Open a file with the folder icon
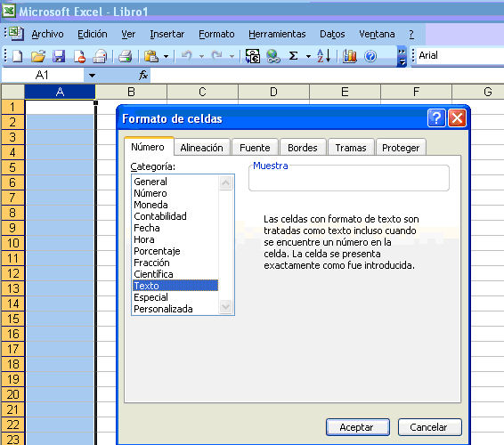Image resolution: width=504 pixels, height=445 pixels. (38, 56)
